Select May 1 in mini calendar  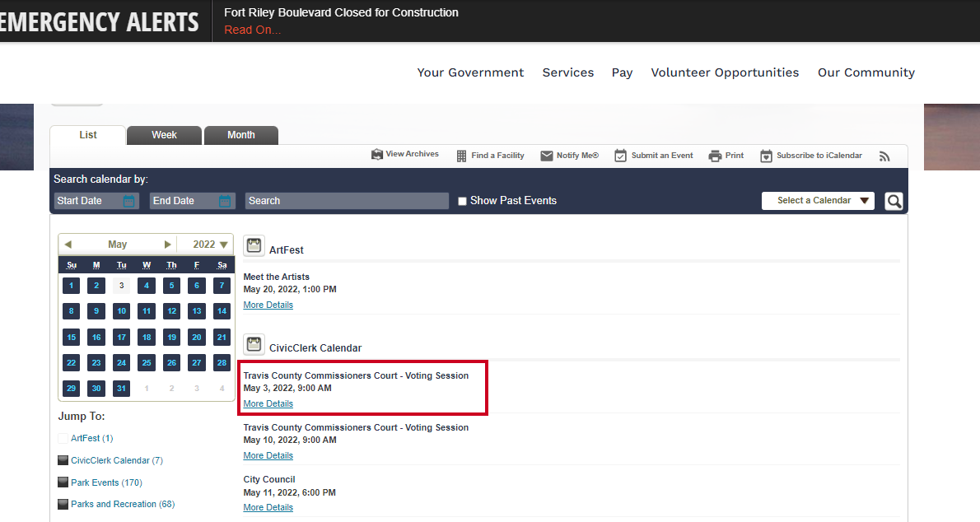click(72, 286)
